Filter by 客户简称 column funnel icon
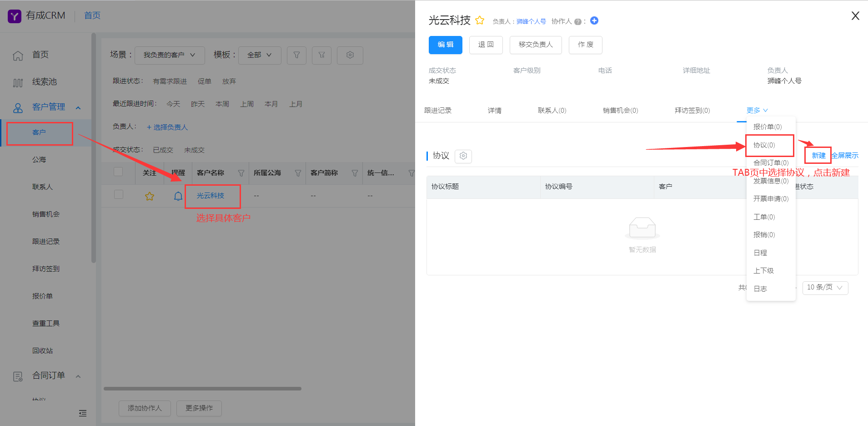The image size is (868, 426). pos(355,173)
